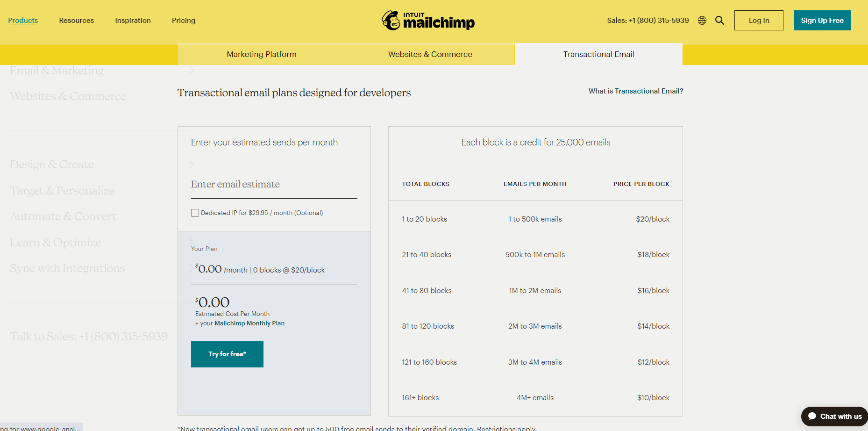This screenshot has height=431, width=868.
Task: Open the Resources dropdown menu
Action: pyautogui.click(x=76, y=20)
